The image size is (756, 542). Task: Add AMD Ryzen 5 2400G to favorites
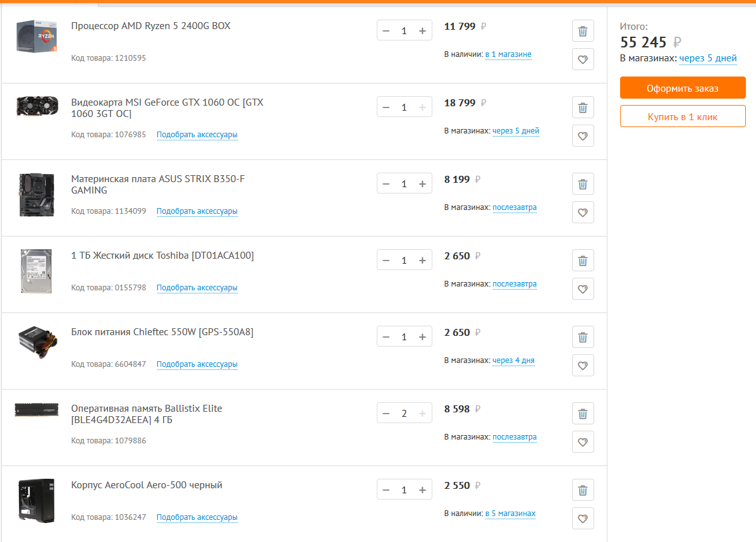pos(582,59)
